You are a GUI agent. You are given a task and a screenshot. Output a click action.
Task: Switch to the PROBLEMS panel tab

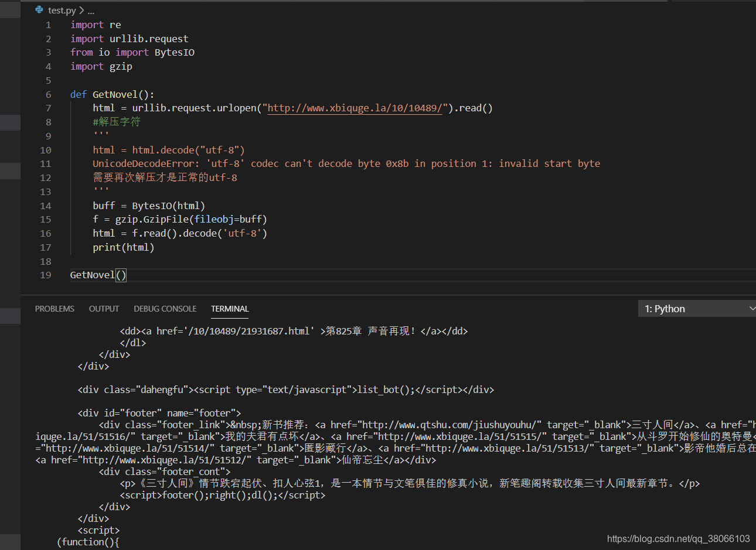coord(55,309)
